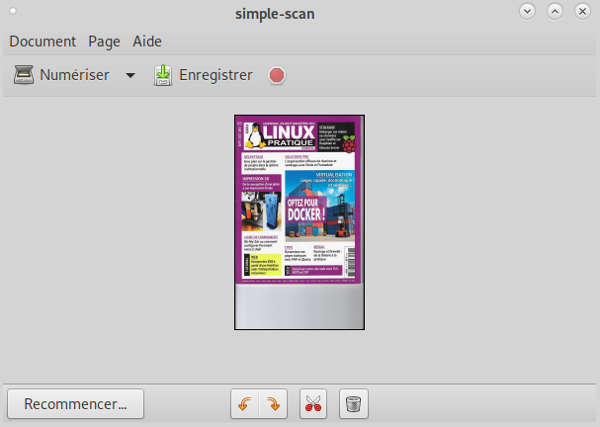Click the Enregistrer save icon

[x=163, y=75]
